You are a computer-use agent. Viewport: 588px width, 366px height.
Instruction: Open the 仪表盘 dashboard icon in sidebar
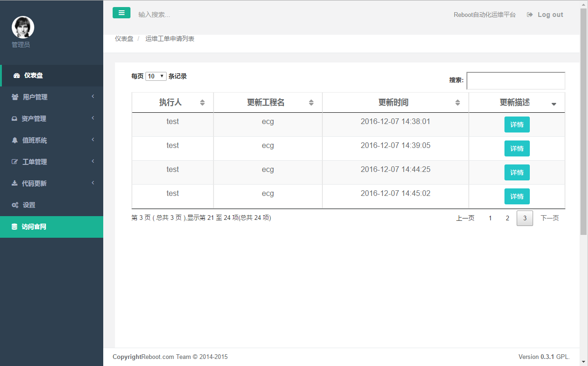[16, 75]
